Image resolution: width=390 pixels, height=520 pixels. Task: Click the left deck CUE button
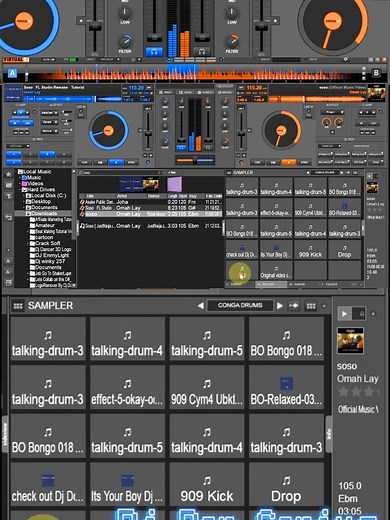(84, 162)
